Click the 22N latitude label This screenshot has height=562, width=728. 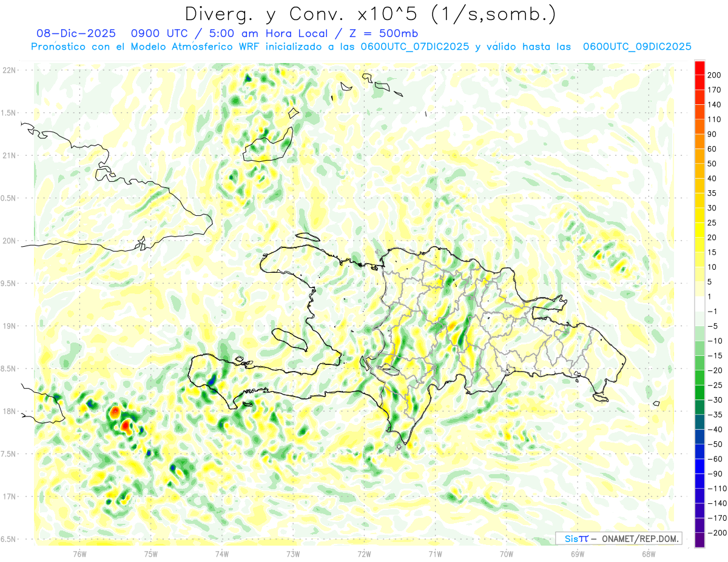pos(10,70)
